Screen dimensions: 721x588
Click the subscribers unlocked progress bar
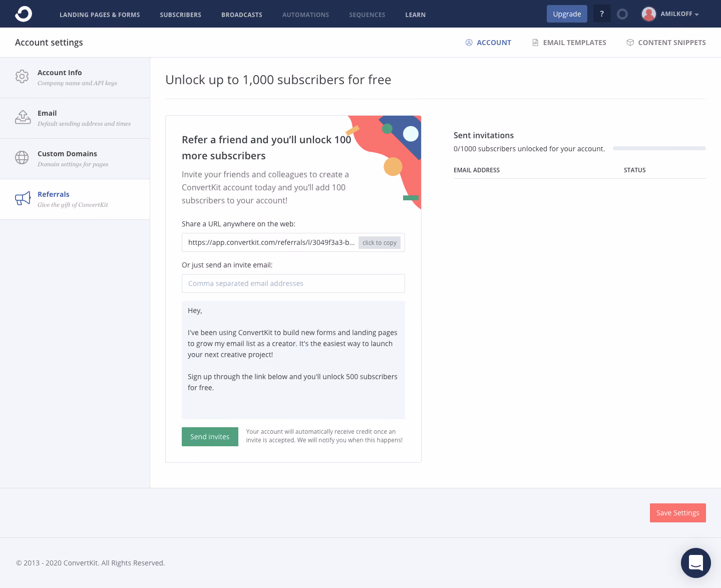[x=659, y=148]
